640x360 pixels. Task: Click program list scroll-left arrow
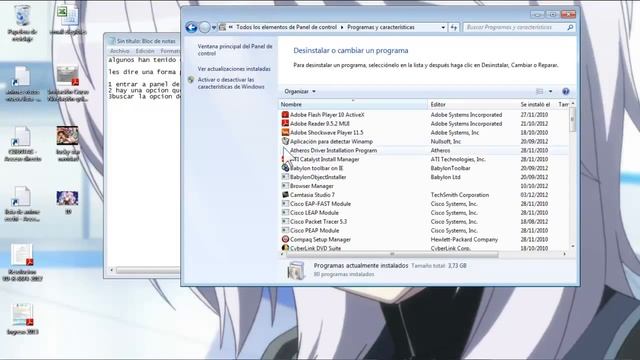(x=282, y=254)
